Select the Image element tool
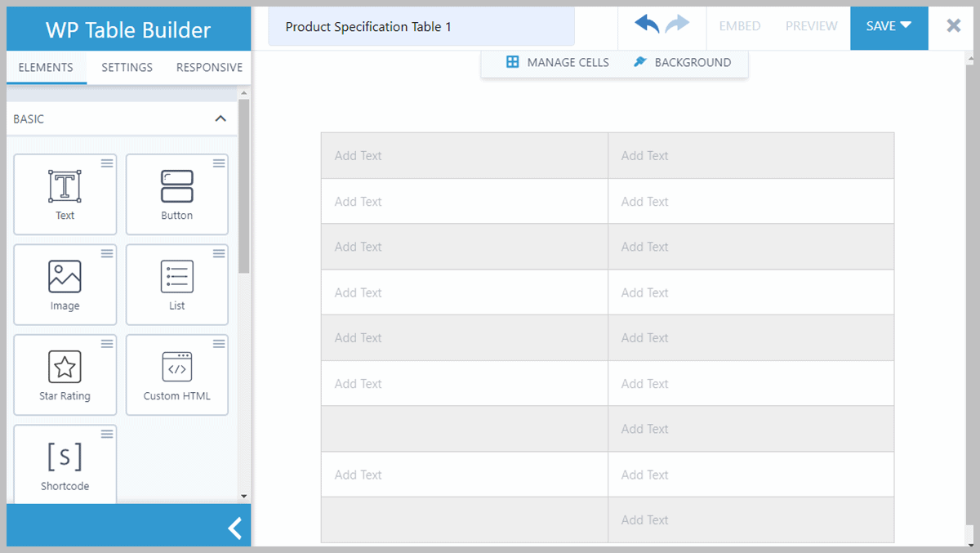 tap(65, 284)
